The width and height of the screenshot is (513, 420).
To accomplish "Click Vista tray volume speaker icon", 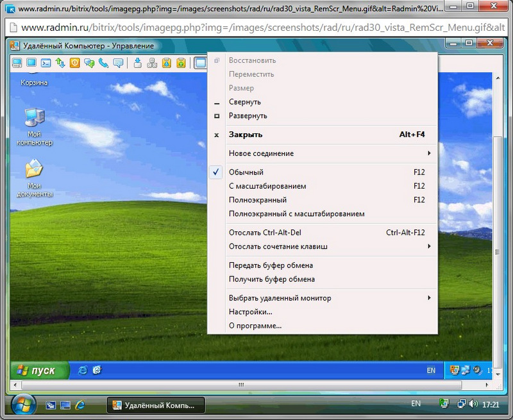I will click(x=473, y=405).
